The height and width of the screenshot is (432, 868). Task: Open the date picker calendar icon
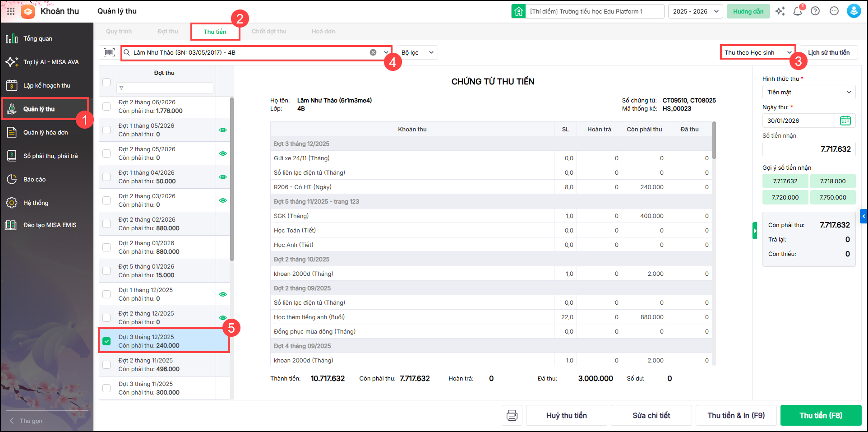click(x=845, y=121)
